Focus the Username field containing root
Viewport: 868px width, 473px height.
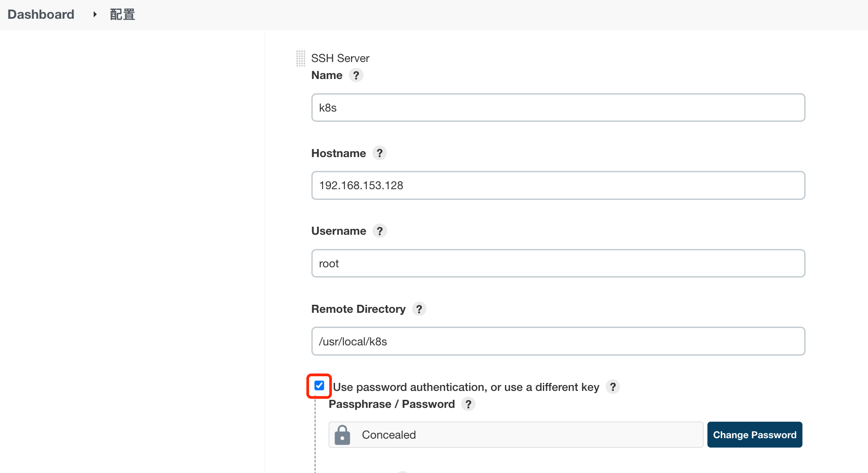558,263
